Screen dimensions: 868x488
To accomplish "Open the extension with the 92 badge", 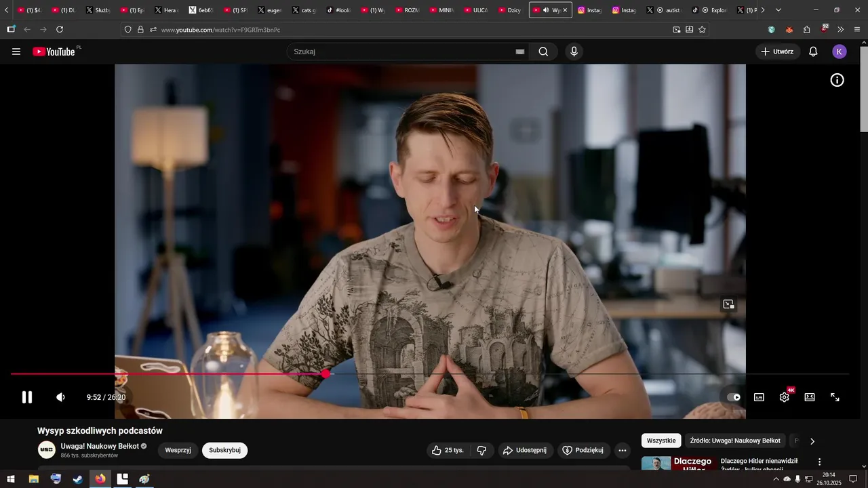I will (x=824, y=28).
